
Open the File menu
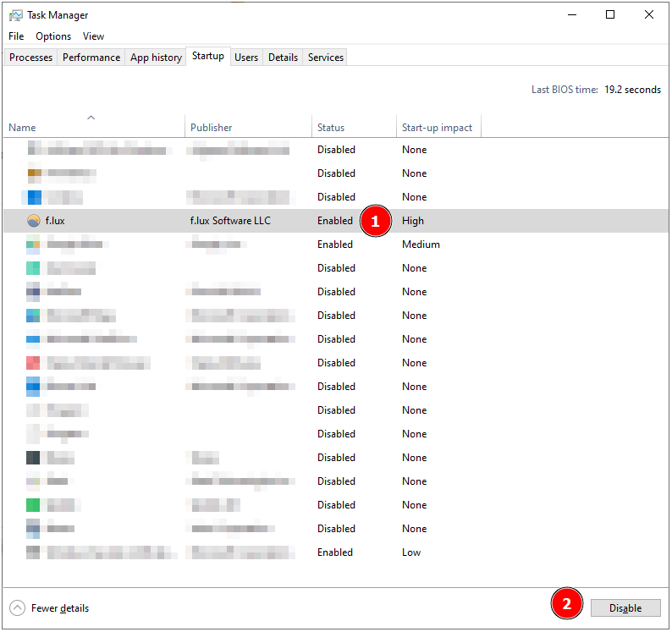(16, 36)
